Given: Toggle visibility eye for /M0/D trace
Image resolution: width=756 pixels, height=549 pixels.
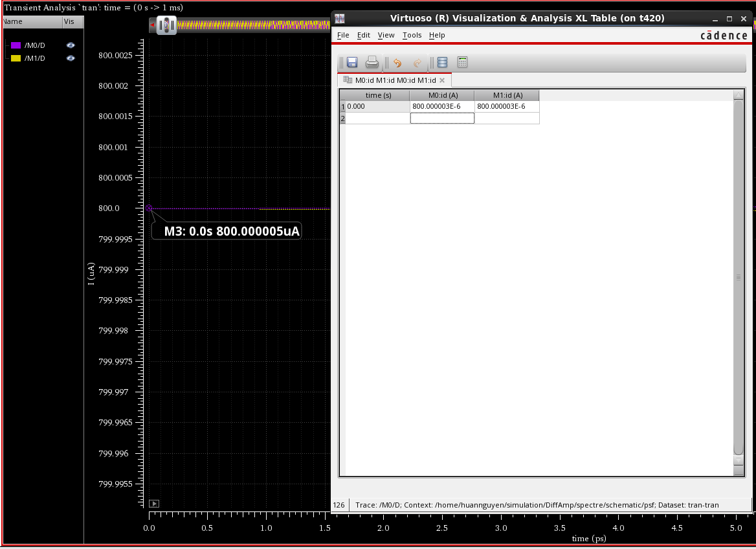Looking at the screenshot, I should point(71,45).
